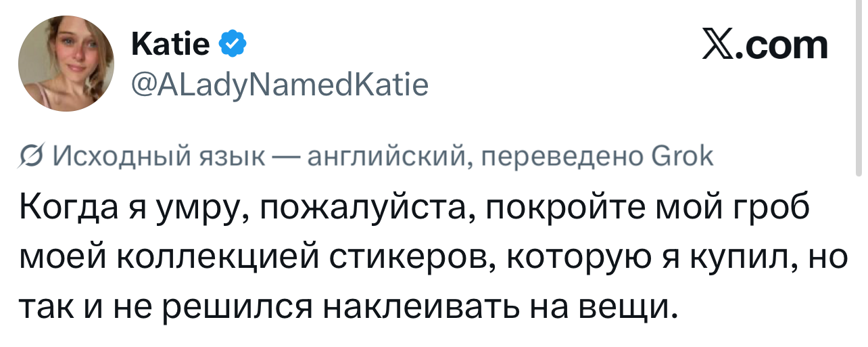Click the Grok translation icon before Исходный
The image size is (868, 347).
tap(32, 158)
